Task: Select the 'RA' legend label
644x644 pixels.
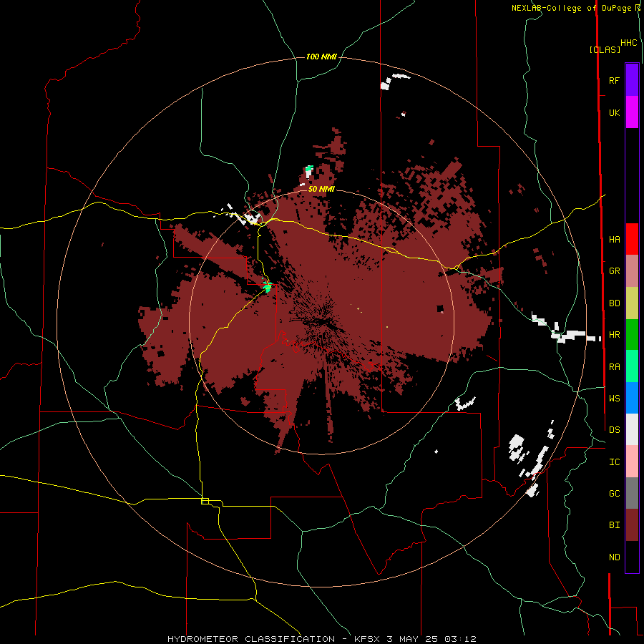Action: click(614, 367)
